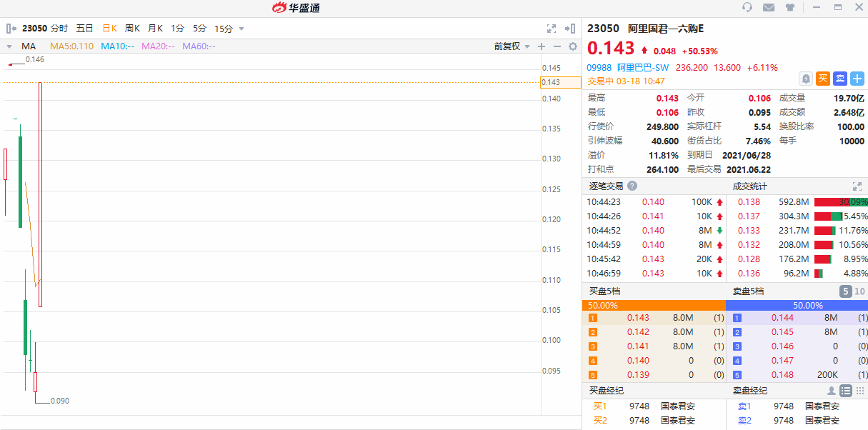Add stock to watchlist with plus button
This screenshot has width=868, height=430.
[857, 79]
